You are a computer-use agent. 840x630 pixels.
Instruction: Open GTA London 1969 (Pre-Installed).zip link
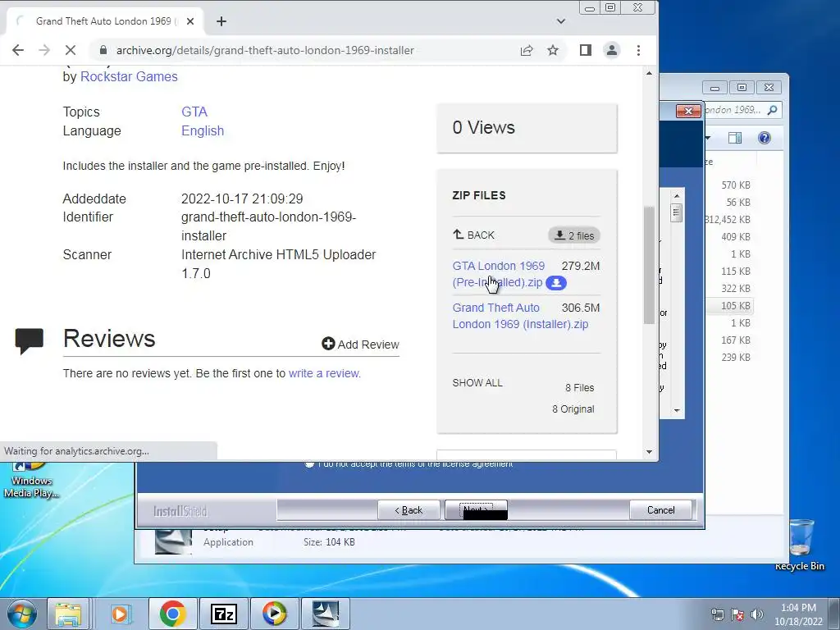498,274
